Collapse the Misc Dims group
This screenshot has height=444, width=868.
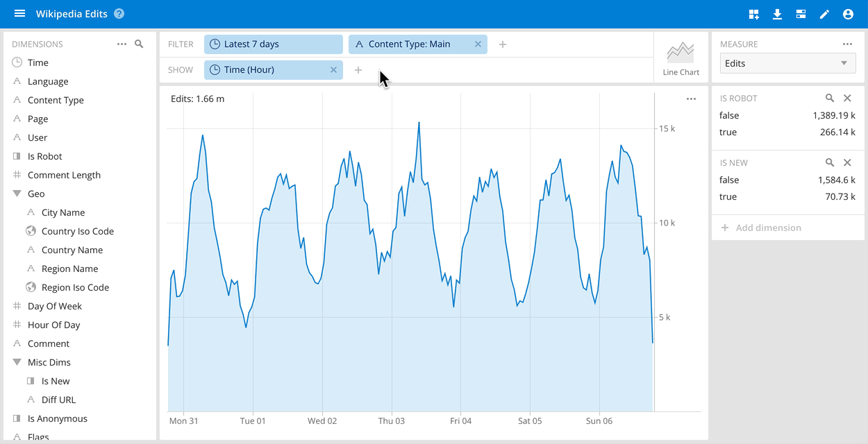point(17,363)
